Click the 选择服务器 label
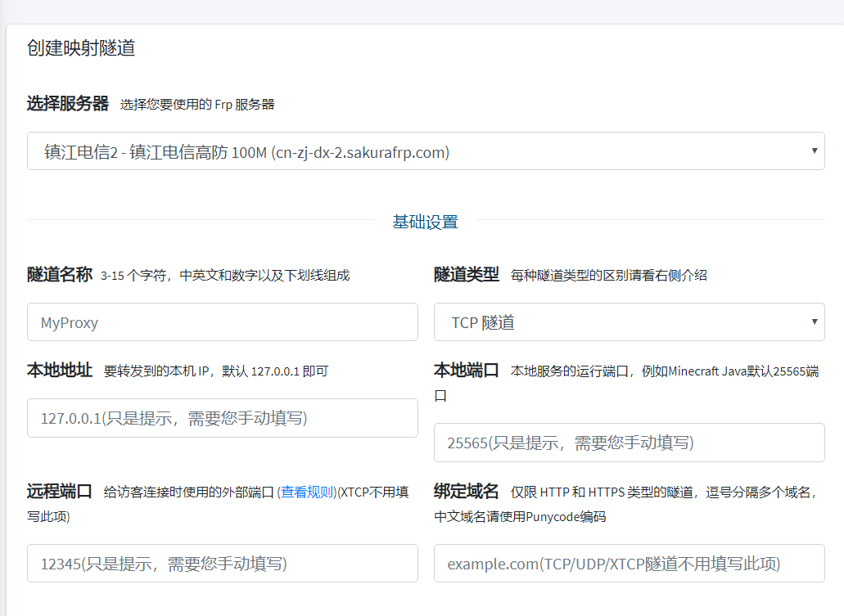 (68, 103)
